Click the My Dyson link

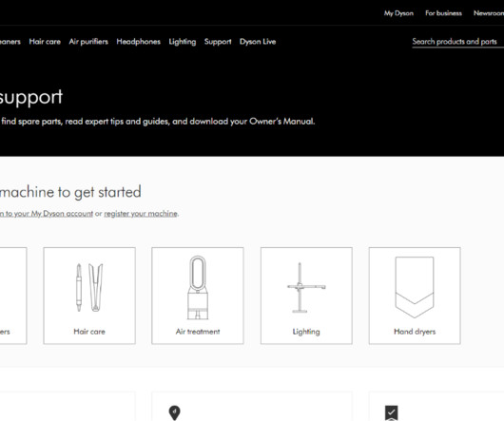click(398, 13)
